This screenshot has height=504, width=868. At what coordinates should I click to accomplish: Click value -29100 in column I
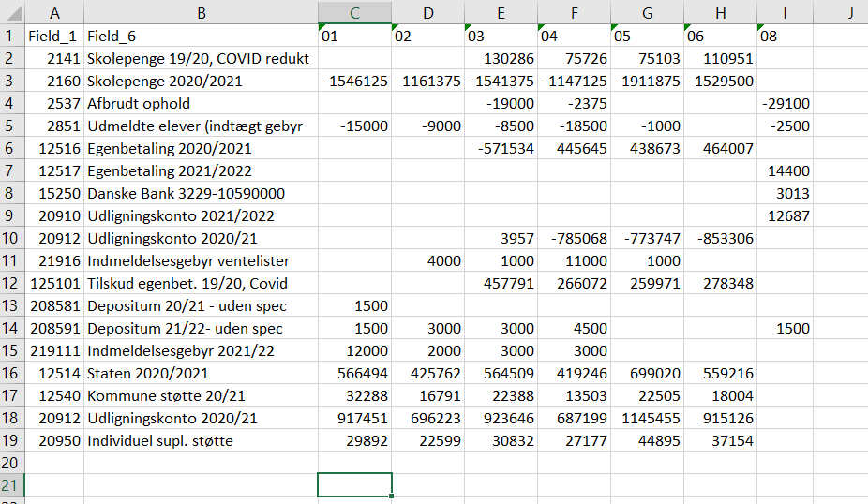point(785,103)
